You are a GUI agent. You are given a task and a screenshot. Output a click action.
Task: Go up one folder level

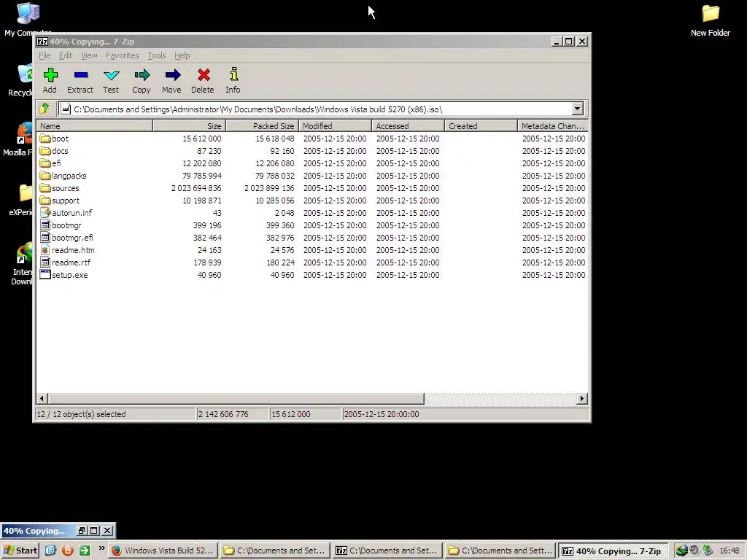[x=44, y=109]
